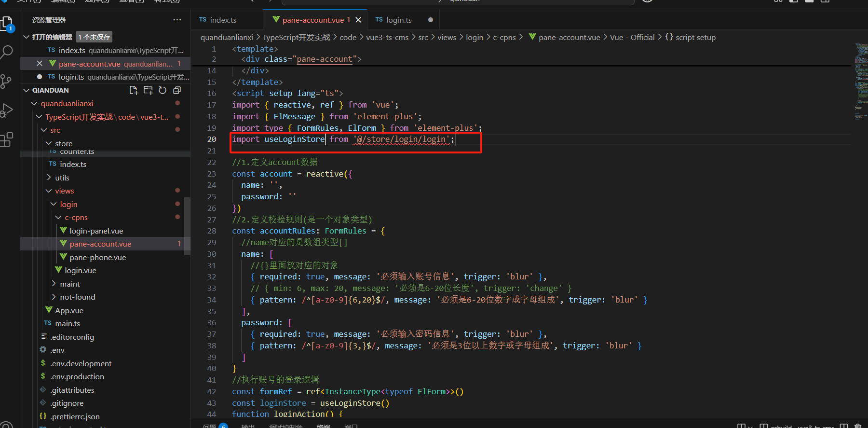The width and height of the screenshot is (868, 428).
Task: Click breadcrumb vue3-ts-cms
Action: click(387, 37)
